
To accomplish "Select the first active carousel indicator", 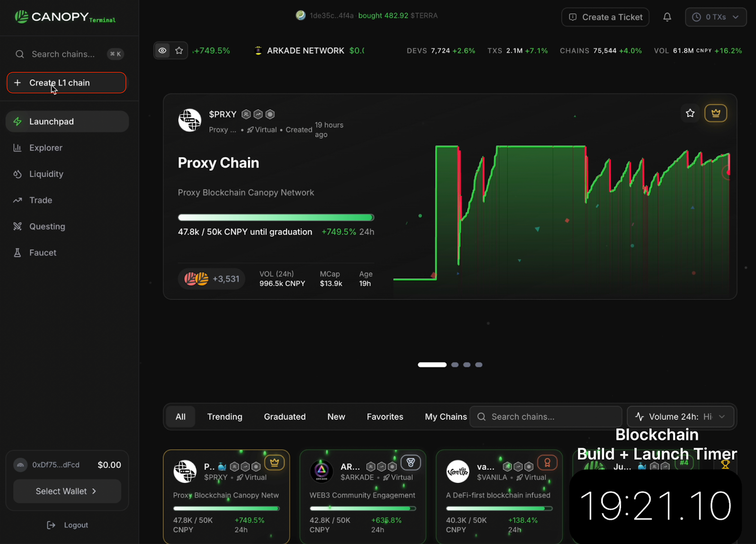I will click(432, 365).
